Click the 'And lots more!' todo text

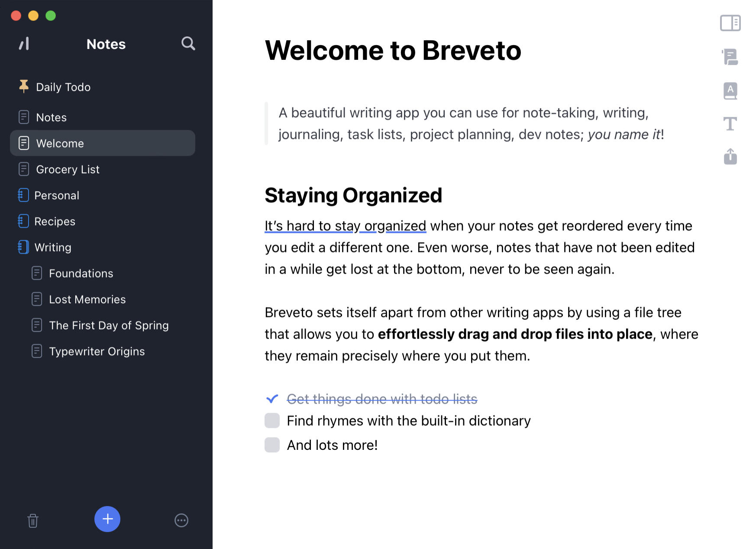[332, 445]
